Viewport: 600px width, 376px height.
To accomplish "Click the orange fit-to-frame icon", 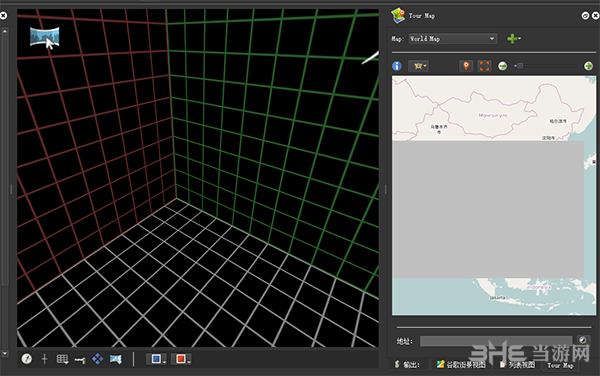I will coord(484,66).
